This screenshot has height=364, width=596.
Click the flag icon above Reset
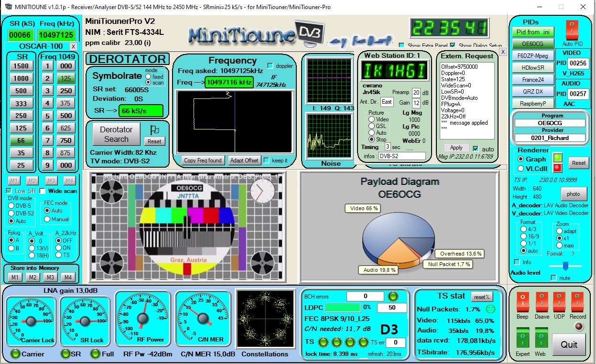pyautogui.click(x=154, y=129)
